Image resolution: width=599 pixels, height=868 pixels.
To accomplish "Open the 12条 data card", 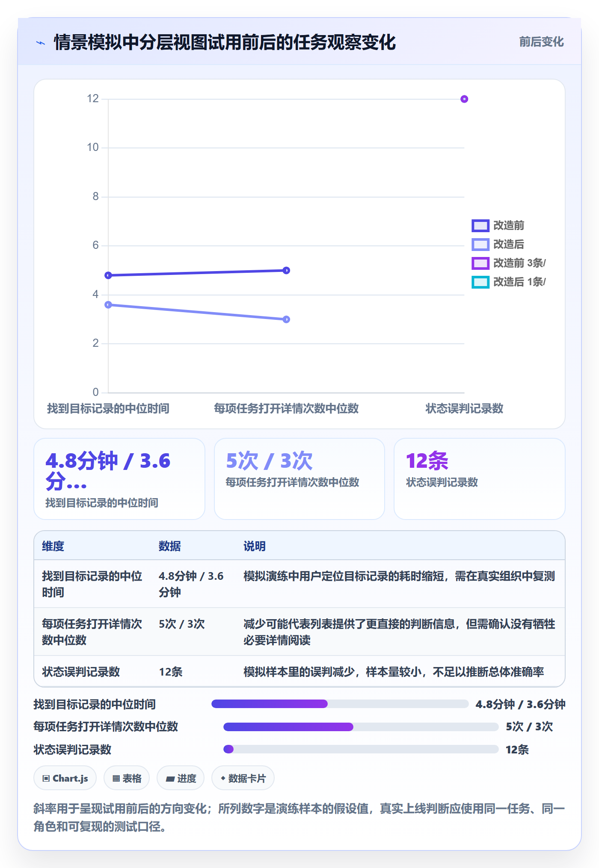I will (480, 479).
